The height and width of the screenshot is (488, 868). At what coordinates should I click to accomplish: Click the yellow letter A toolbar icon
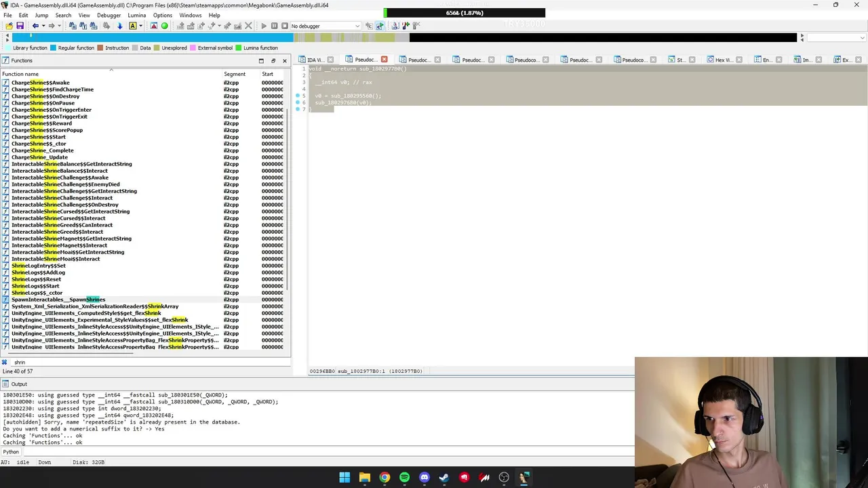point(133,26)
